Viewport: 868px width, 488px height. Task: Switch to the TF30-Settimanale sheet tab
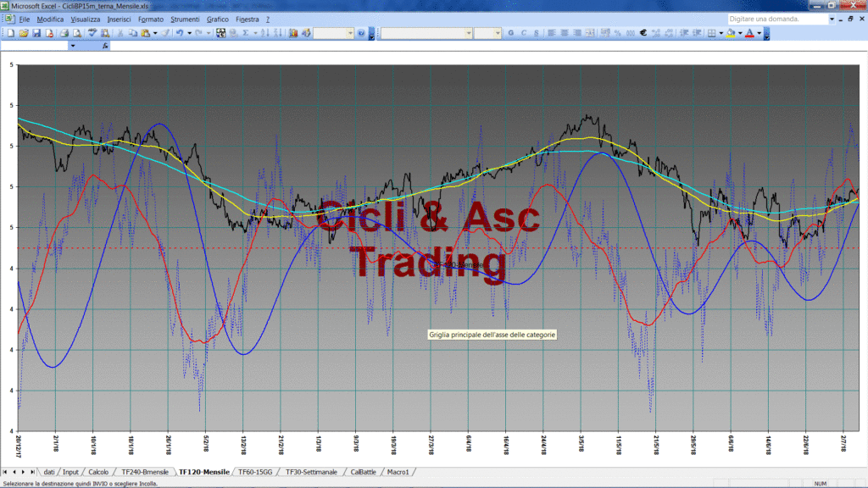(311, 472)
